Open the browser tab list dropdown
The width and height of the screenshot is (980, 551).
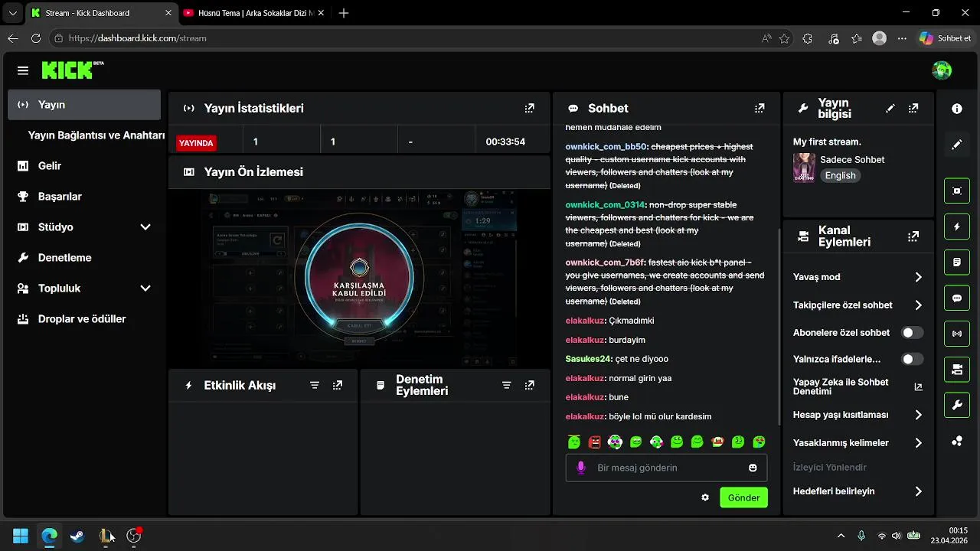pos(12,13)
